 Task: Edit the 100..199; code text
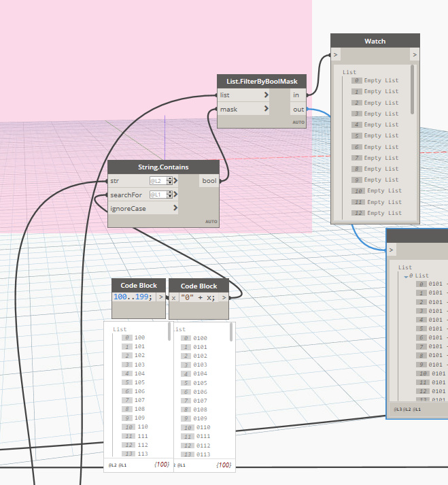coord(133,297)
